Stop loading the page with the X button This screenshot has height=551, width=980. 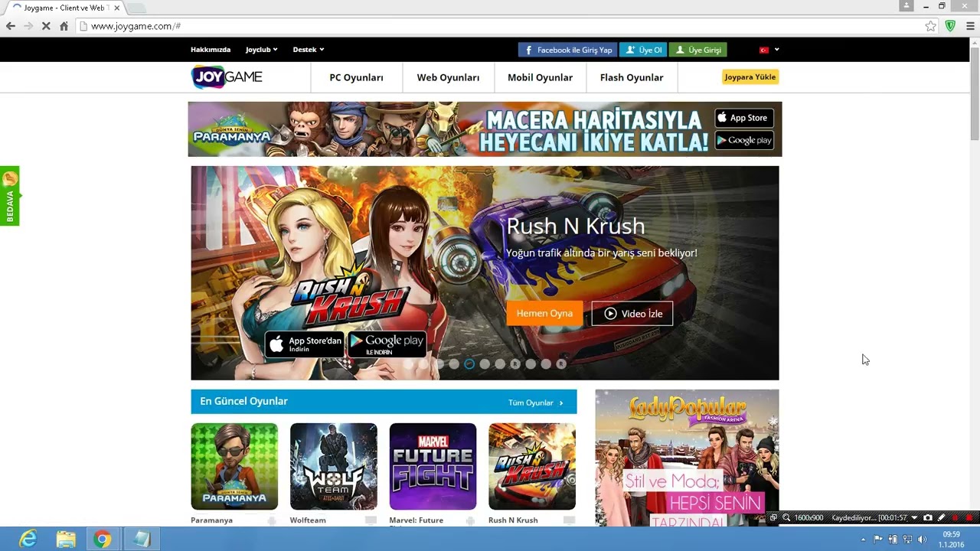coord(46,26)
